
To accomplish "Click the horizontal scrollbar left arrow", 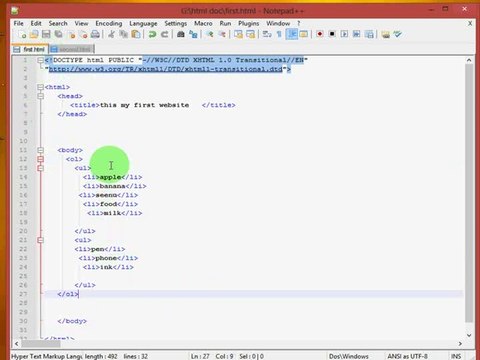I will (x=17, y=343).
